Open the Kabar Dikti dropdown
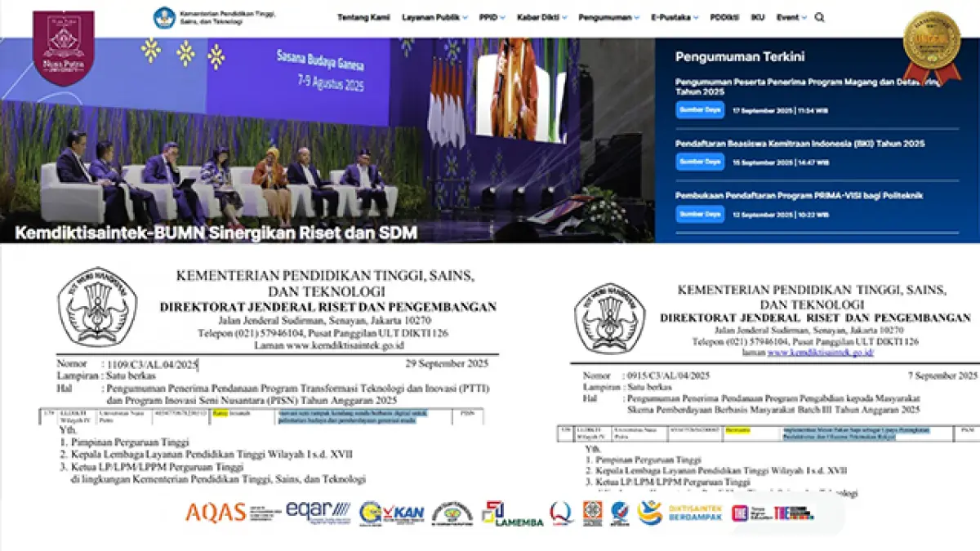The height and width of the screenshot is (551, 980). (x=541, y=17)
